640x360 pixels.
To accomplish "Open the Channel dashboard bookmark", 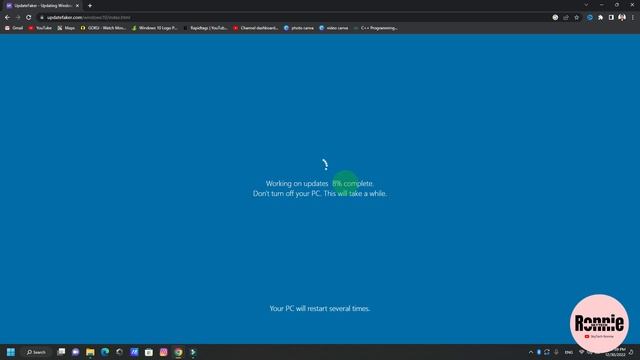I will pos(256,28).
